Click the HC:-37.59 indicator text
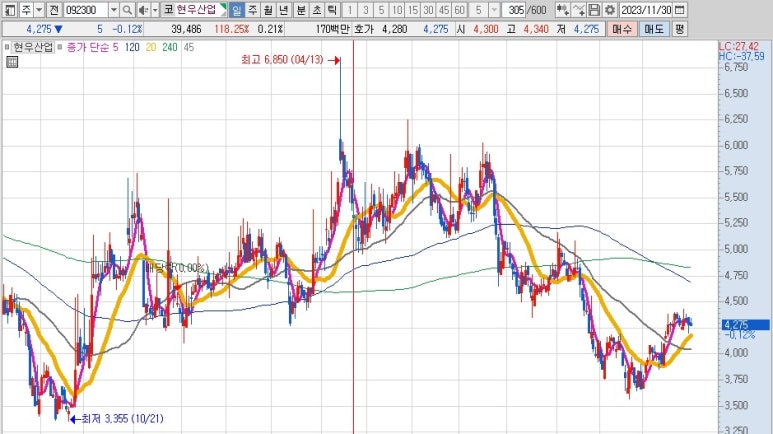This screenshot has height=434, width=773. click(x=741, y=56)
